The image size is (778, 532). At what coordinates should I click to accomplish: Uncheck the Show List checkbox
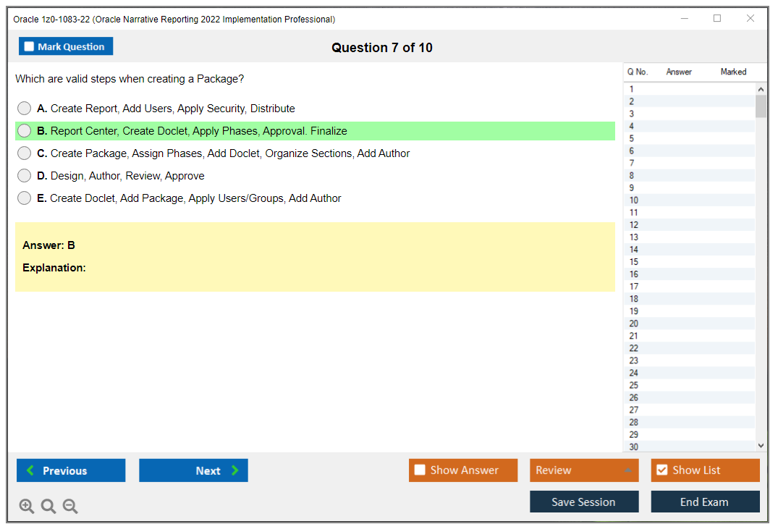point(661,470)
